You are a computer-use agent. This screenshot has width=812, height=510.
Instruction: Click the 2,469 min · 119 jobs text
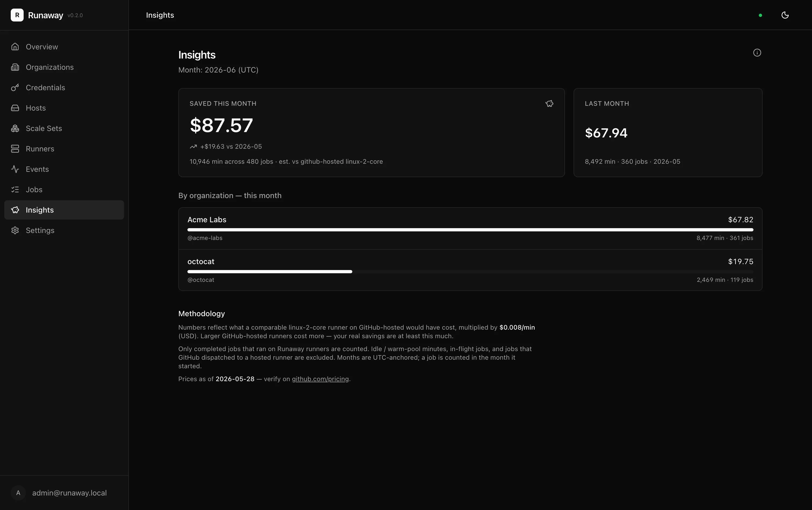point(725,280)
